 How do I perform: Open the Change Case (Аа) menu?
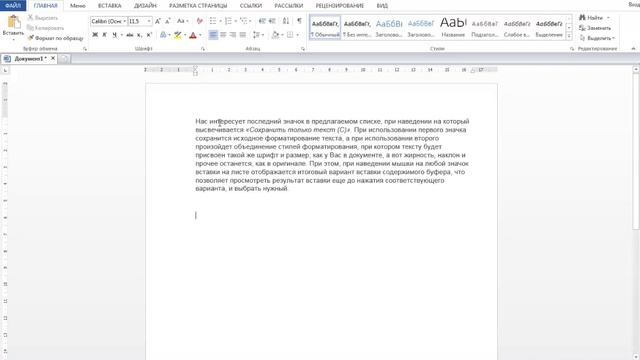[182, 21]
